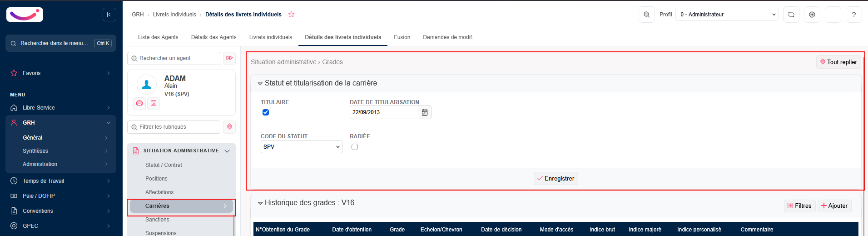Check the Radiée checkbox
Screen dimensions: 868x236
[355, 147]
